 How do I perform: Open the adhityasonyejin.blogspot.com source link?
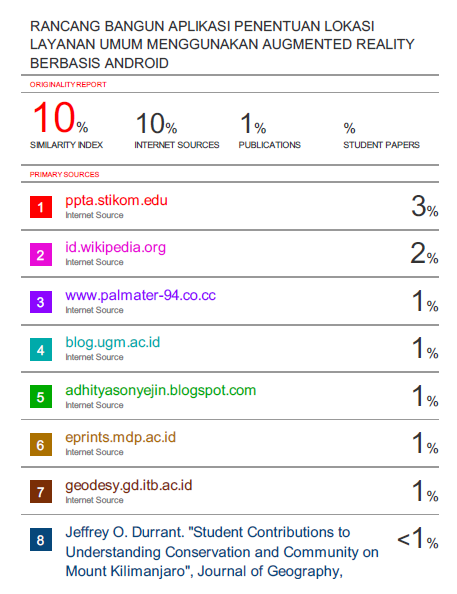coord(161,390)
